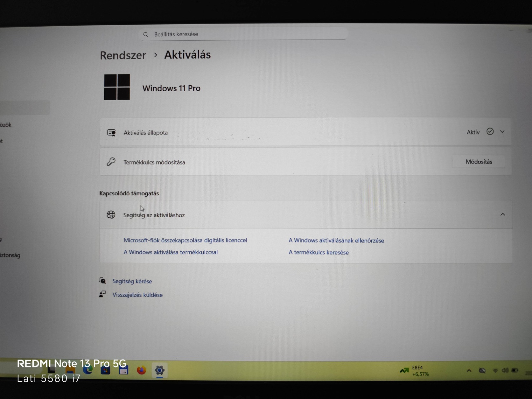This screenshot has width=532, height=399.
Task: Click the globe icon beside 'Segítség az aktiváláshoz'
Action: point(111,215)
